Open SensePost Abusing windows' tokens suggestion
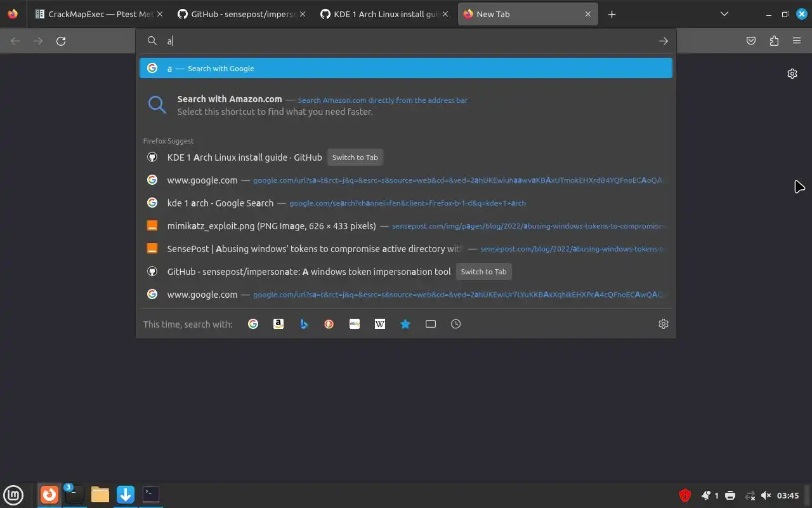Image resolution: width=812 pixels, height=508 pixels. (x=406, y=249)
